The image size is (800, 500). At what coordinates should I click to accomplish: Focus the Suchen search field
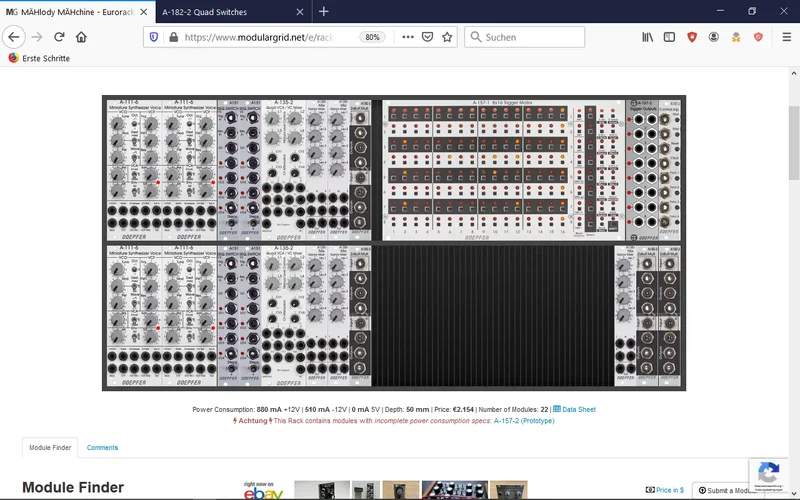[x=524, y=37]
